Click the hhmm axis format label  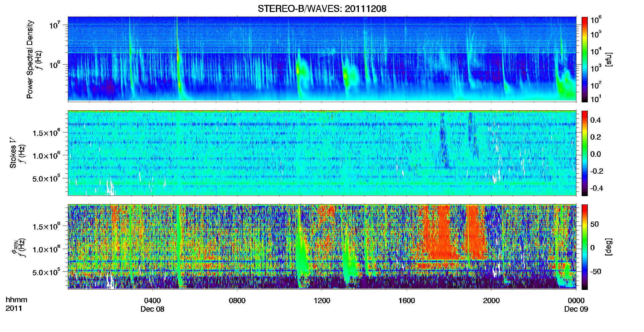point(17,300)
